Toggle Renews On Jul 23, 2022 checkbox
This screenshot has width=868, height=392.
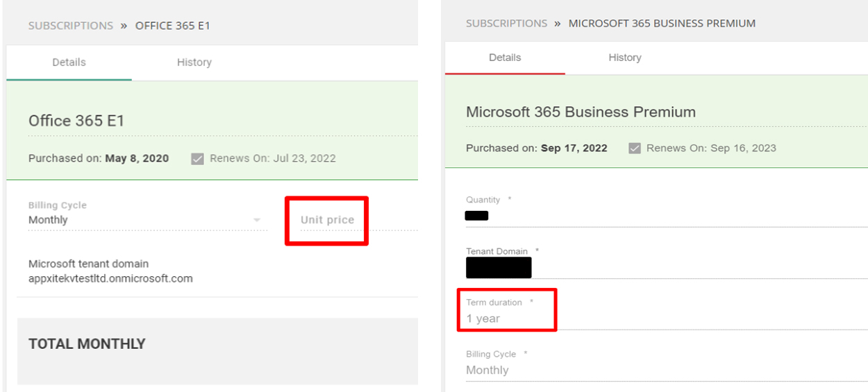click(x=197, y=159)
